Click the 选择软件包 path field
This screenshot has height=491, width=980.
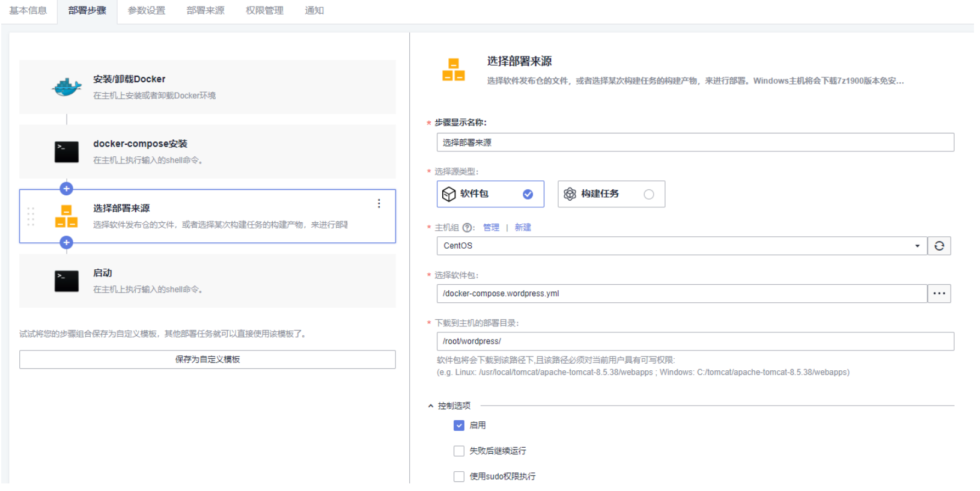click(681, 294)
